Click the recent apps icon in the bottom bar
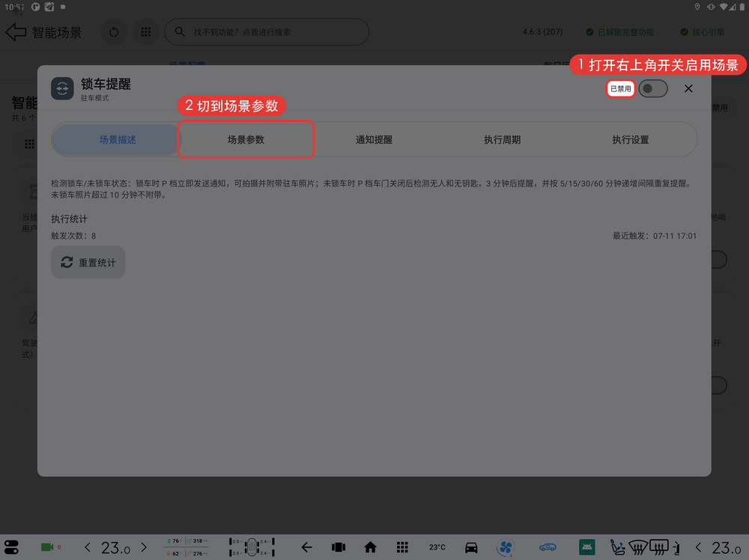Image resolution: width=749 pixels, height=560 pixels. pyautogui.click(x=339, y=547)
